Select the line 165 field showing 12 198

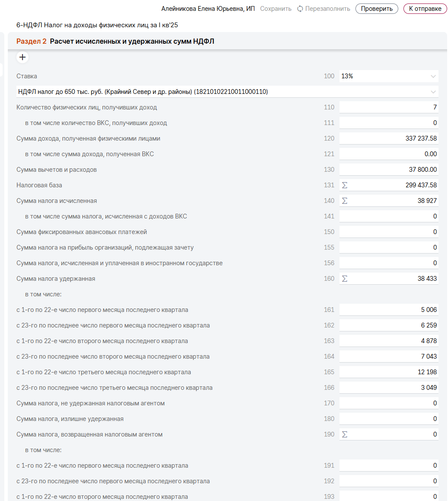click(389, 372)
